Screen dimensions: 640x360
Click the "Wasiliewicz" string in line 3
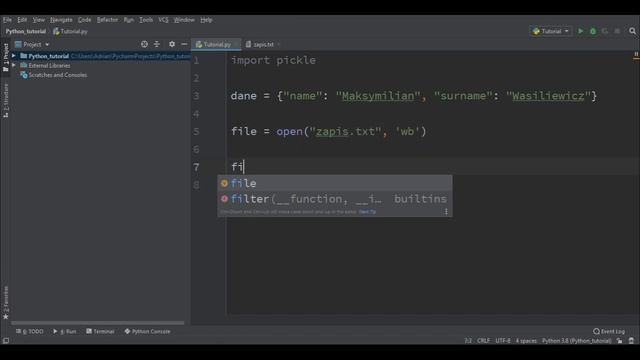click(x=548, y=96)
